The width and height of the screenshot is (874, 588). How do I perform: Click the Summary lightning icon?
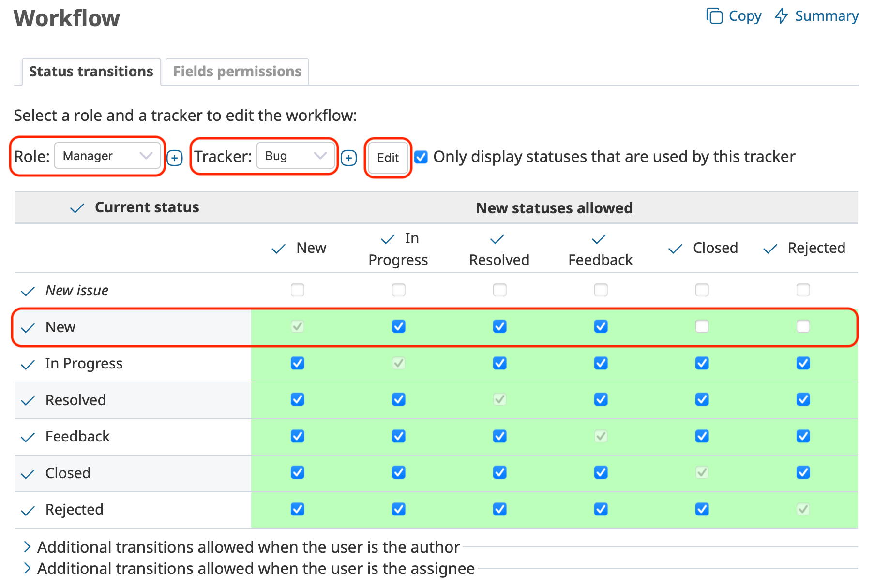tap(781, 16)
